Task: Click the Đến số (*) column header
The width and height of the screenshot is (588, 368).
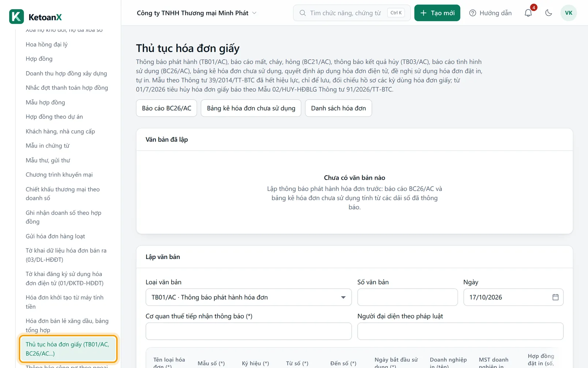Action: [x=343, y=363]
